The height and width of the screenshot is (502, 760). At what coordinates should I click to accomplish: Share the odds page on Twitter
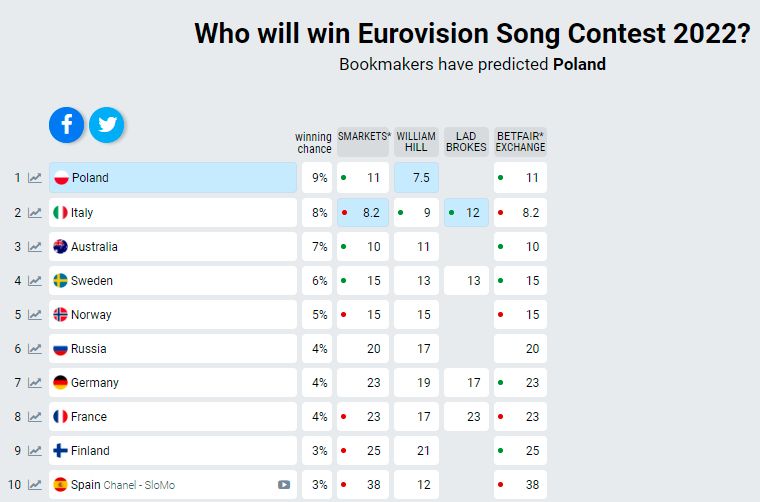pos(107,125)
